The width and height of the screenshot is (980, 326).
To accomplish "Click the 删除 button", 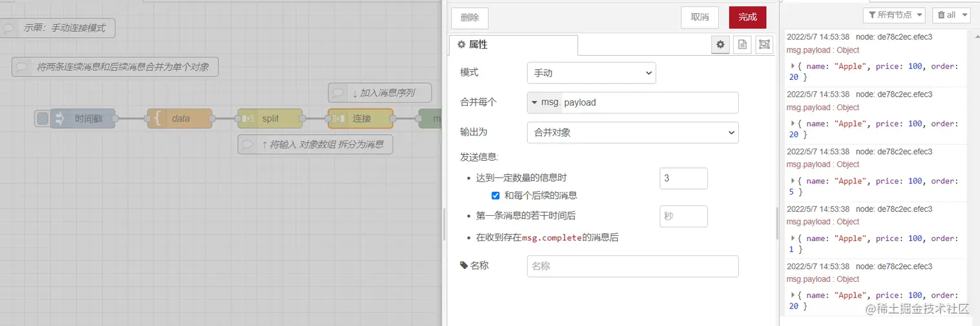I will (x=470, y=17).
